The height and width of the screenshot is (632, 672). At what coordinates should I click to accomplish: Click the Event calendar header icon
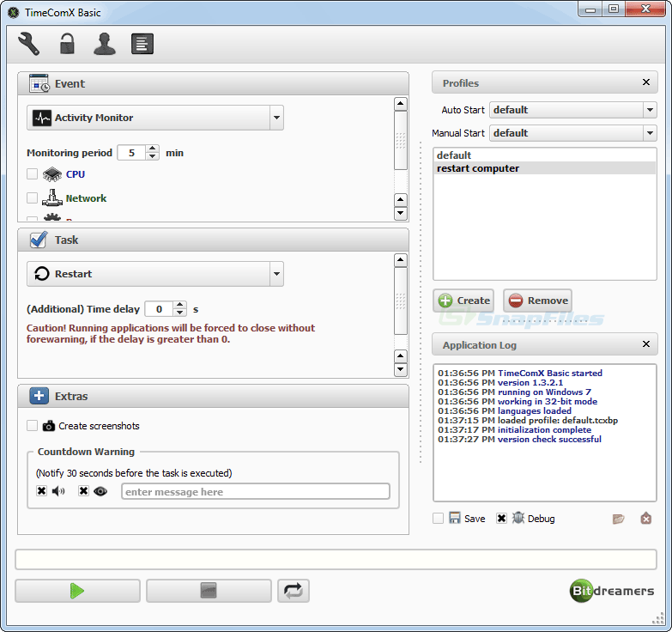39,83
